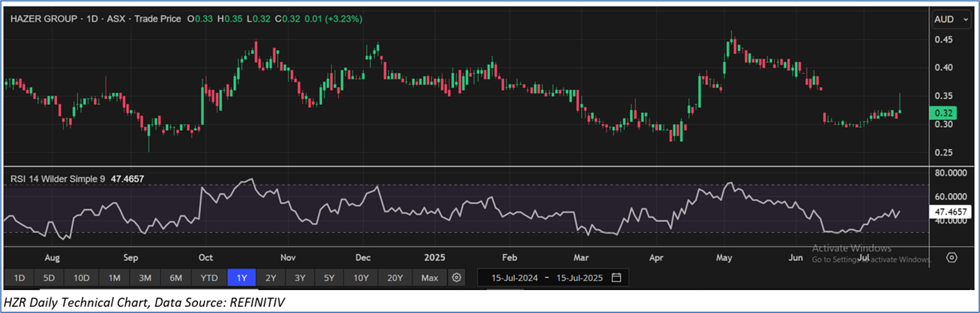The height and width of the screenshot is (313, 980).
Task: Open the time range settings gear
Action: tap(457, 277)
